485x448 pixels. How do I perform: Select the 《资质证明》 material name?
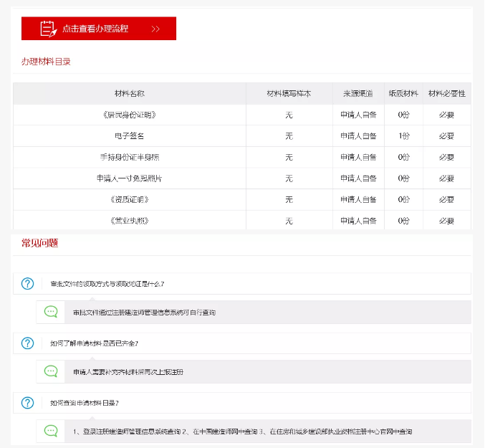[x=129, y=199]
